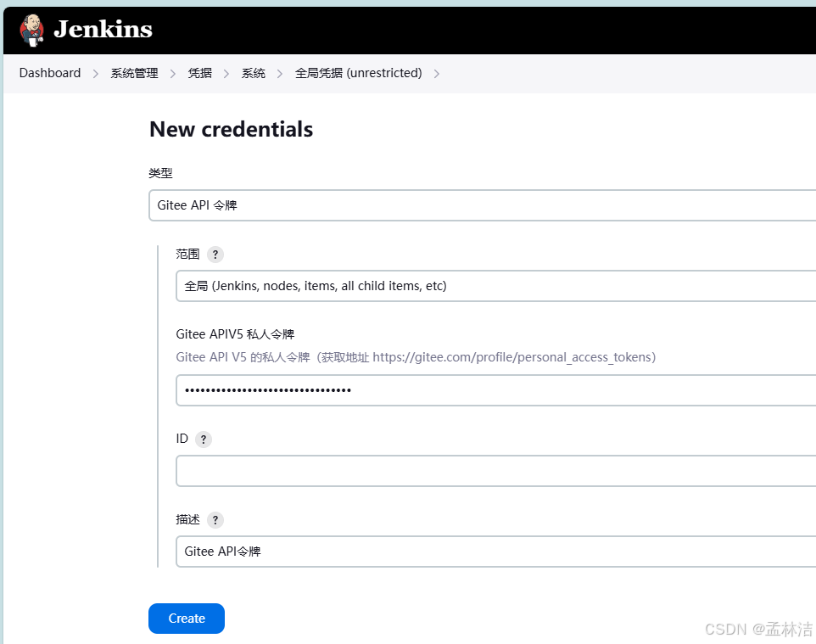The height and width of the screenshot is (644, 816).
Task: Expand chevron after 凭据 breadcrumb
Action: pyautogui.click(x=226, y=74)
